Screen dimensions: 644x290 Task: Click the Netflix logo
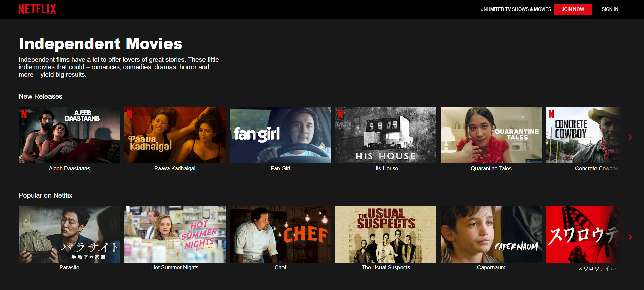[x=37, y=9]
